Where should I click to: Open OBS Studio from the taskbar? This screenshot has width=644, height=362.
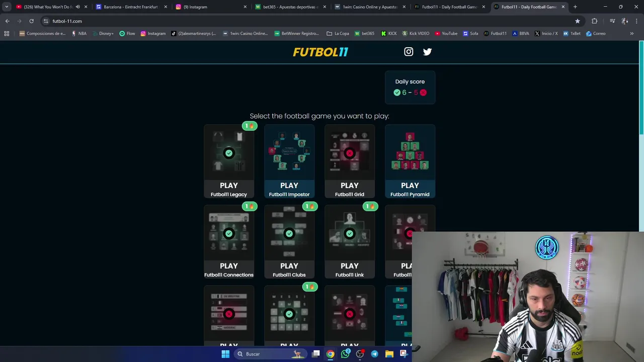click(x=360, y=354)
